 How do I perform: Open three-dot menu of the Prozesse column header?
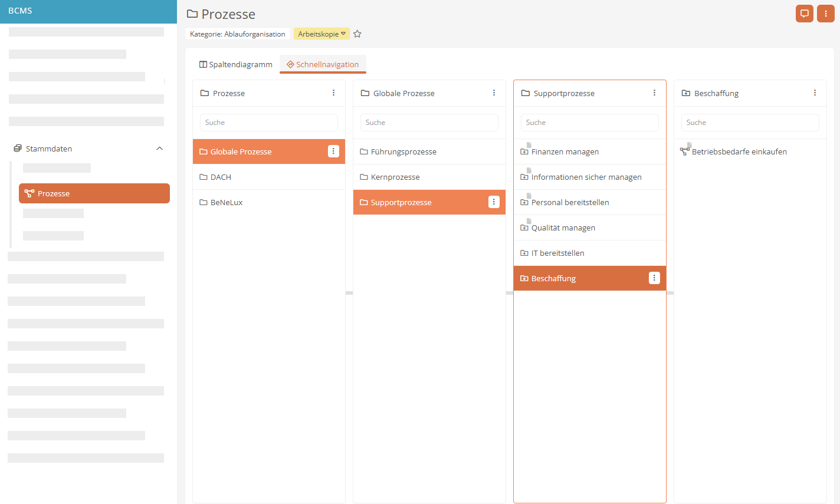tap(333, 93)
